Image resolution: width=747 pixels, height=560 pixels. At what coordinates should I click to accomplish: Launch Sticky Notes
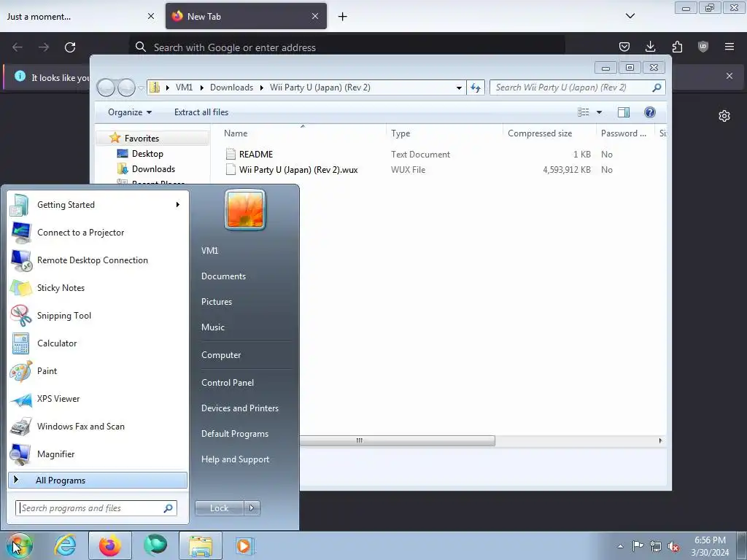point(98,287)
